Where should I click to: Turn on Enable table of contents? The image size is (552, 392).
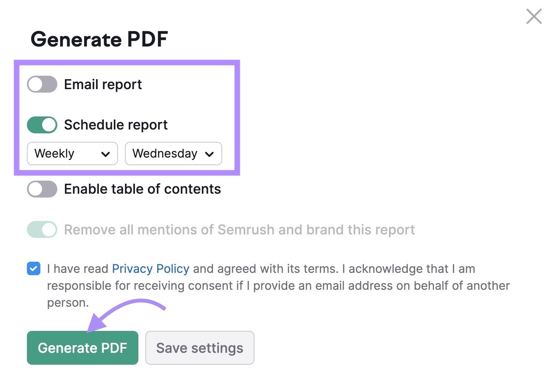[x=42, y=189]
